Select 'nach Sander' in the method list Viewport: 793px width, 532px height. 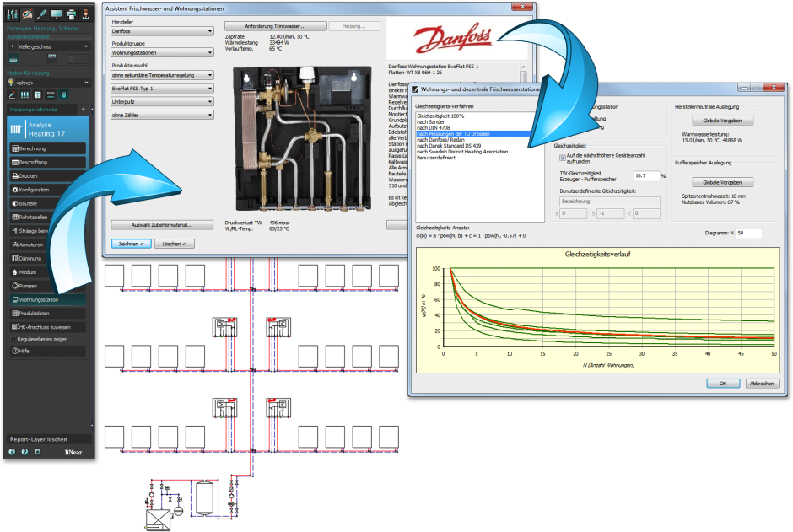click(430, 121)
